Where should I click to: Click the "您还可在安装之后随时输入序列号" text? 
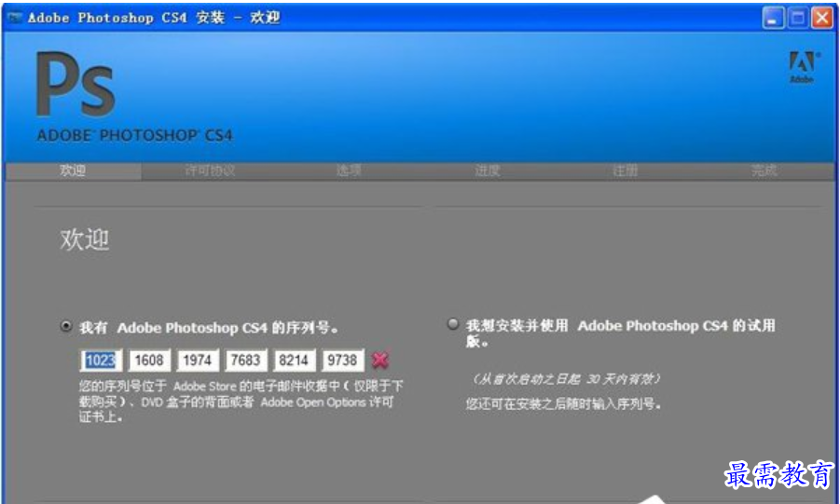(563, 403)
